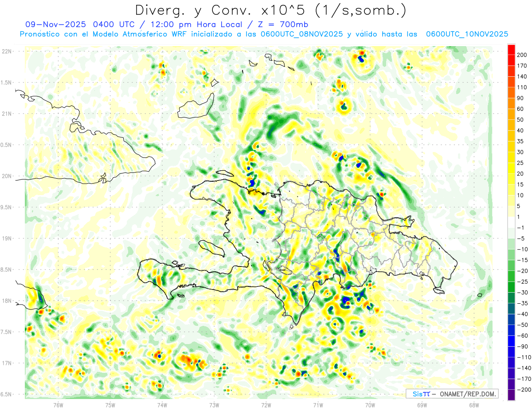The image size is (532, 411).
Task: Click the -200 color scale value
Action: 524,389
